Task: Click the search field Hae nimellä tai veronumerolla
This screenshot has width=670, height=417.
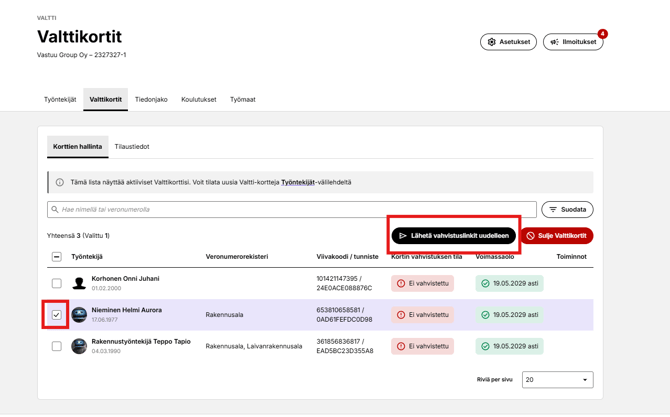Action: (x=292, y=209)
